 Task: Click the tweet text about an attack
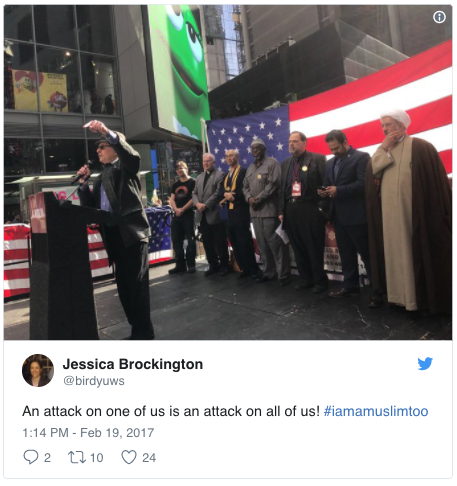point(171,411)
